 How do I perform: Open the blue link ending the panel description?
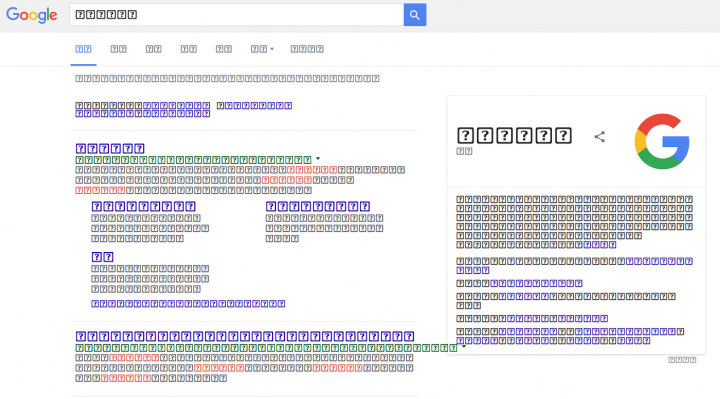(600, 245)
